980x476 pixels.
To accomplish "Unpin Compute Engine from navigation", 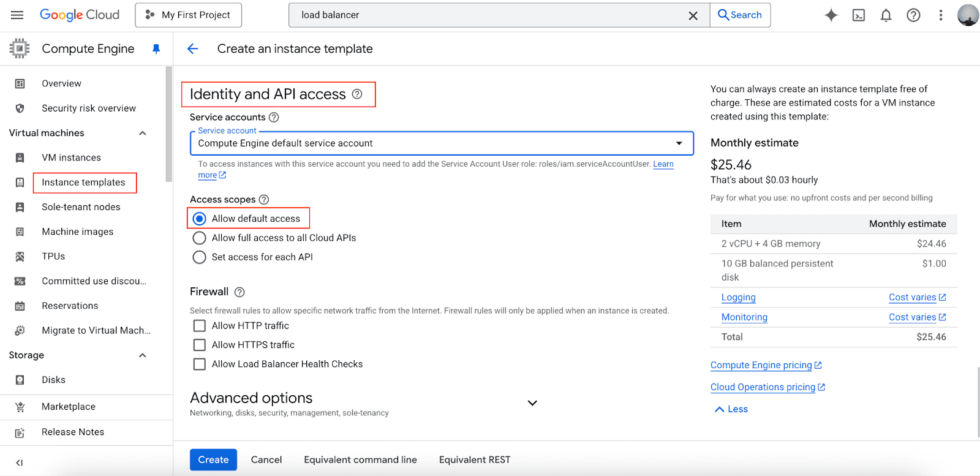I will (x=156, y=49).
